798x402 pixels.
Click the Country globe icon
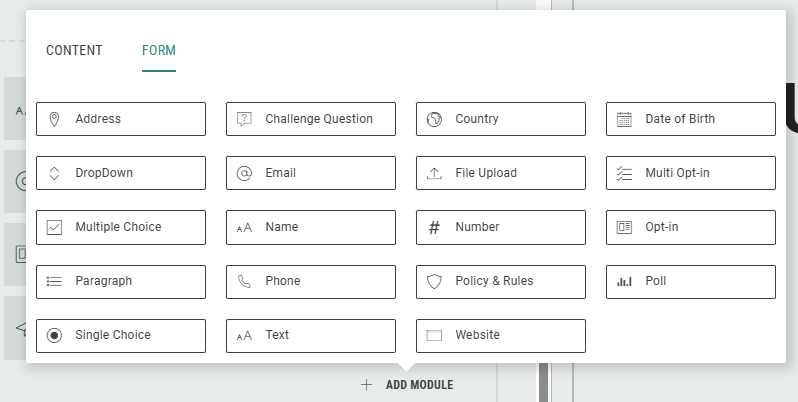coord(434,119)
